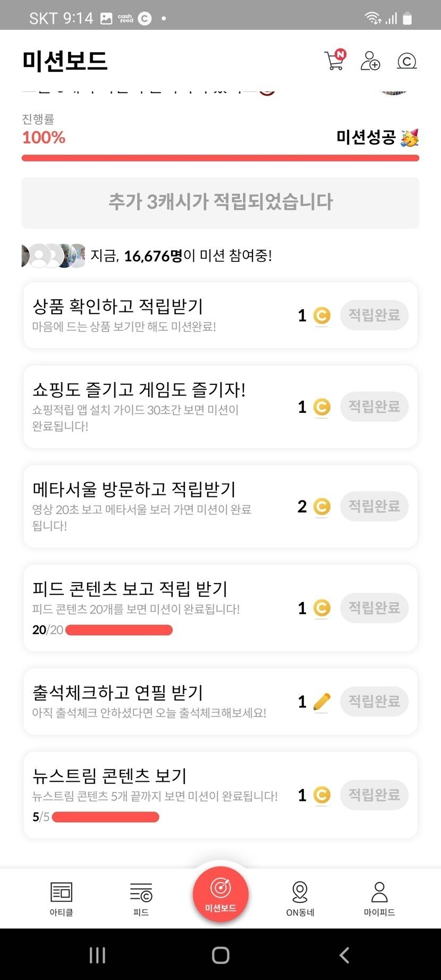Open the 출석체크하고 연필 받기 mission card
441x980 pixels.
point(159,702)
